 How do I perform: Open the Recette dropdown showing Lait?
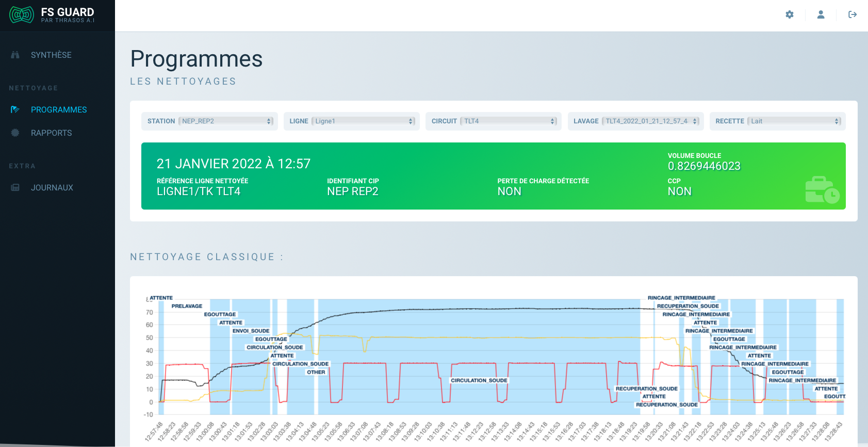point(794,121)
